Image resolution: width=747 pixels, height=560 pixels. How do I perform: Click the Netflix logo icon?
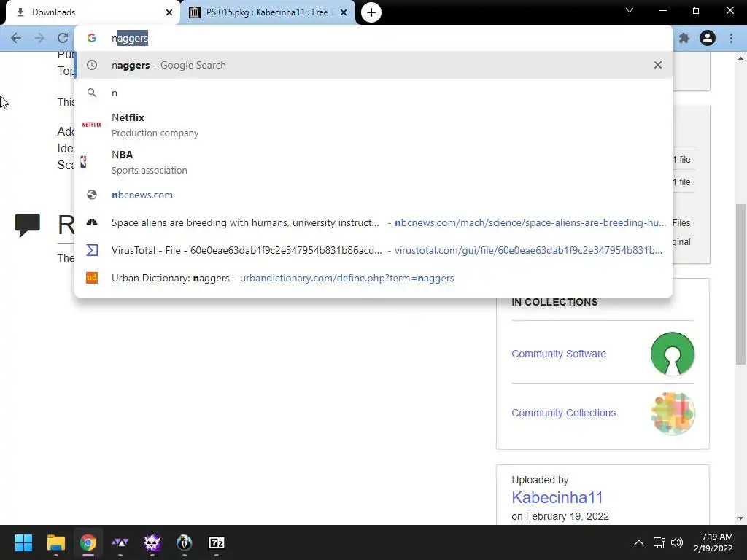(92, 125)
